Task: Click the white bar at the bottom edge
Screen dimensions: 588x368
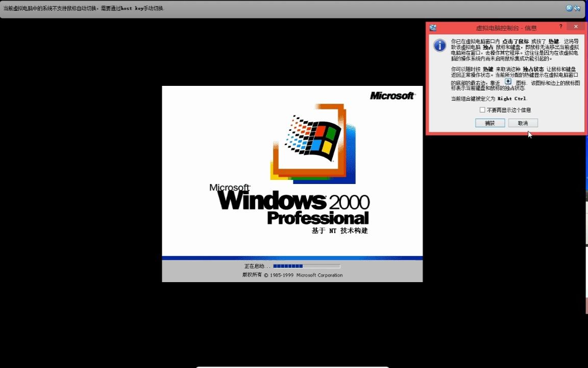Action: [294, 366]
